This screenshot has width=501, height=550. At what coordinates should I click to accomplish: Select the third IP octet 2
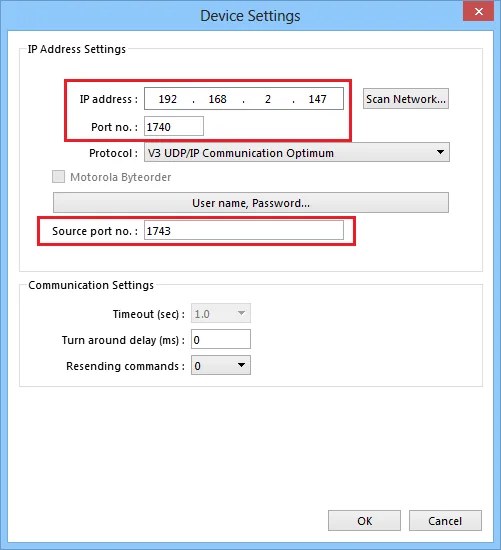tap(268, 99)
